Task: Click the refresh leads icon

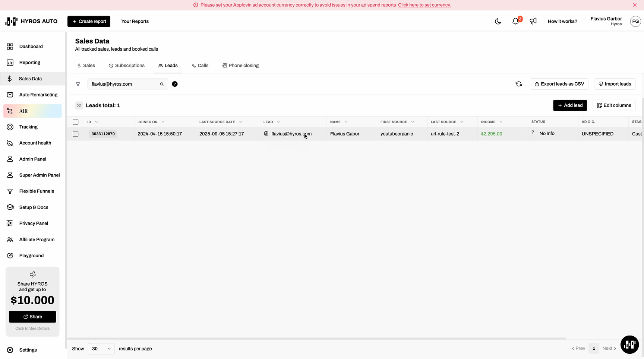Action: (x=518, y=84)
